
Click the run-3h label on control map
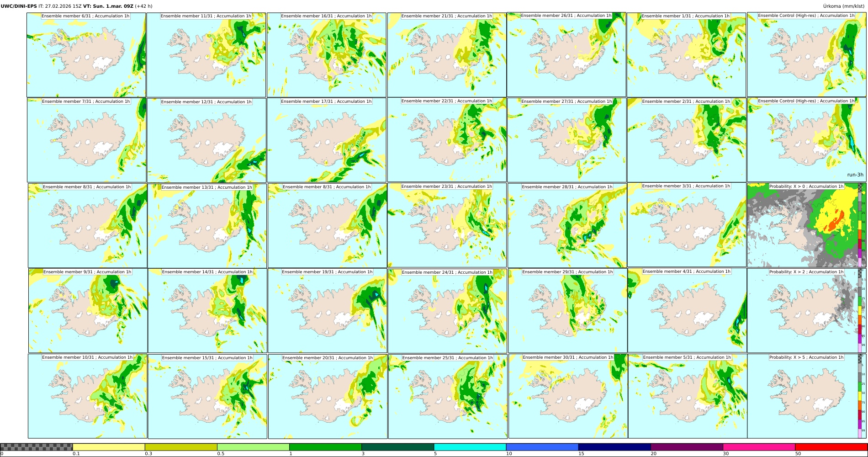[x=855, y=175]
